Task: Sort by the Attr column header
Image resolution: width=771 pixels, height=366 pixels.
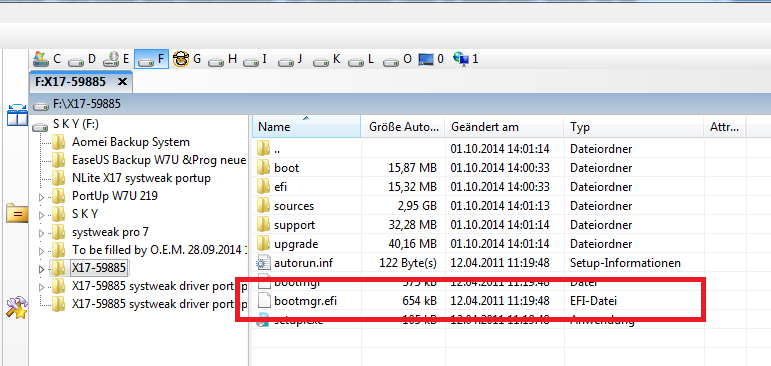Action: click(725, 126)
